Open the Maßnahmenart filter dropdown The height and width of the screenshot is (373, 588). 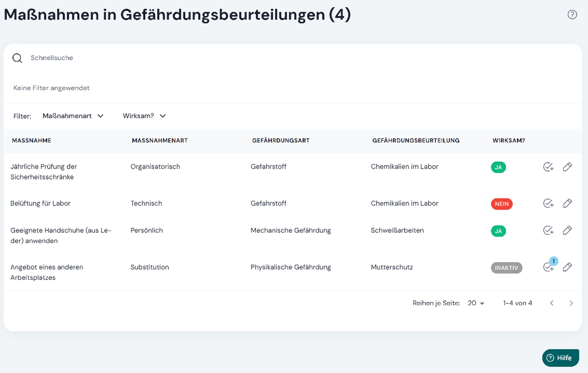(x=73, y=116)
